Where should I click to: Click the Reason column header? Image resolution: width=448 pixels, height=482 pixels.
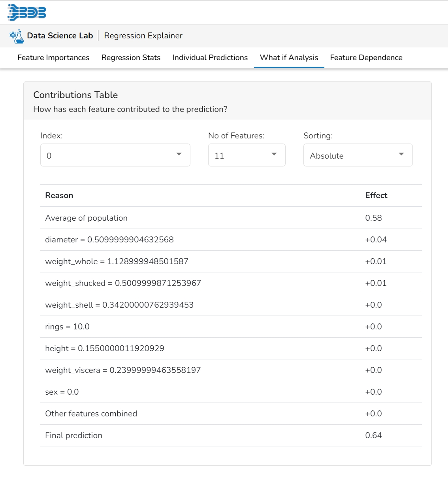(59, 195)
